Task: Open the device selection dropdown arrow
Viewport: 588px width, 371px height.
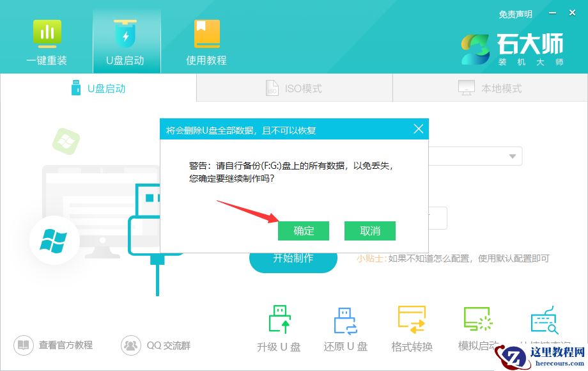Action: pyautogui.click(x=511, y=156)
